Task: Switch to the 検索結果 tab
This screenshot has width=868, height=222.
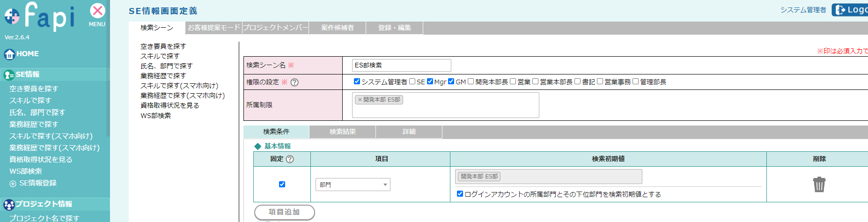Action: coord(342,132)
